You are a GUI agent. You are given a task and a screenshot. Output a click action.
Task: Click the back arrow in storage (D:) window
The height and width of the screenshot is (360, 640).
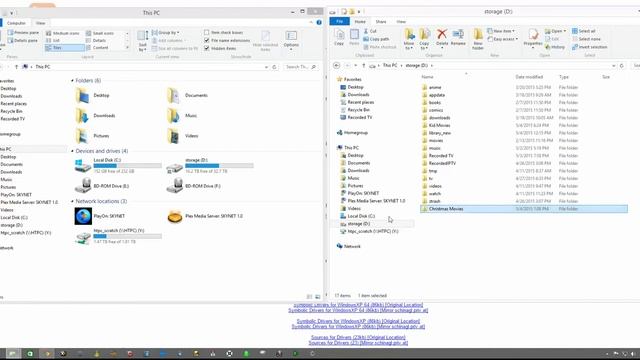tap(336, 65)
